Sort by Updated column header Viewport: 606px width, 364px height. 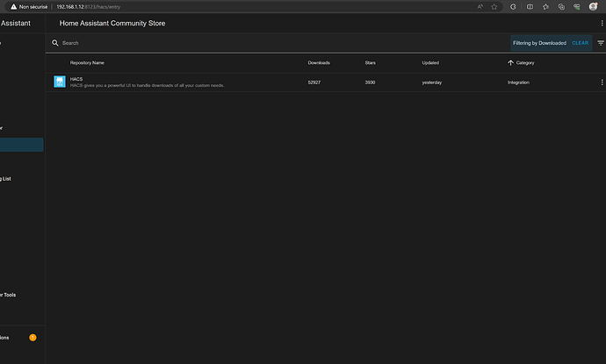click(430, 62)
